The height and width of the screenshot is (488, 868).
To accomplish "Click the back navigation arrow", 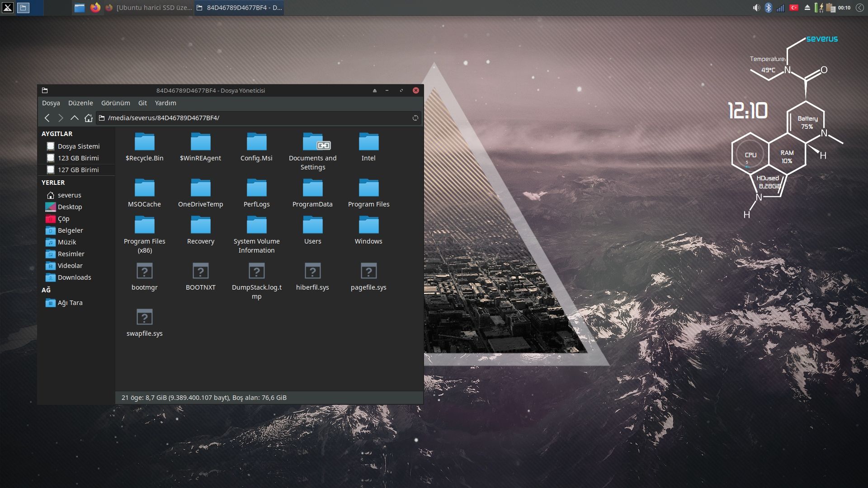I will (47, 118).
